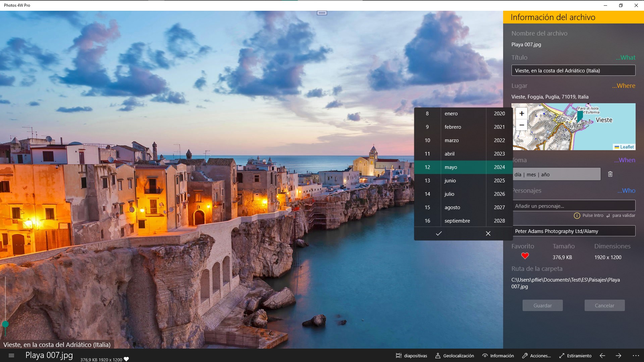This screenshot has height=362, width=644.
Task: Restore down the Photos 4W Pro window
Action: [x=621, y=5]
